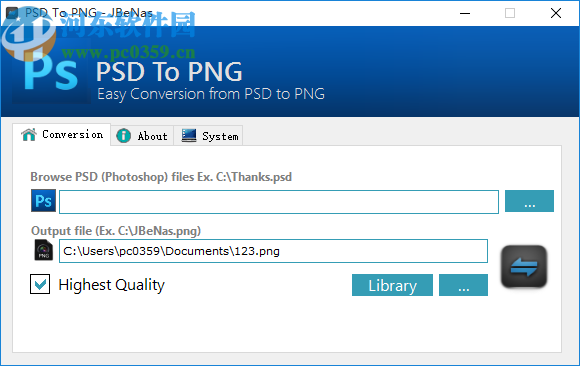Open the About tab
The width and height of the screenshot is (580, 366).
[x=142, y=136]
